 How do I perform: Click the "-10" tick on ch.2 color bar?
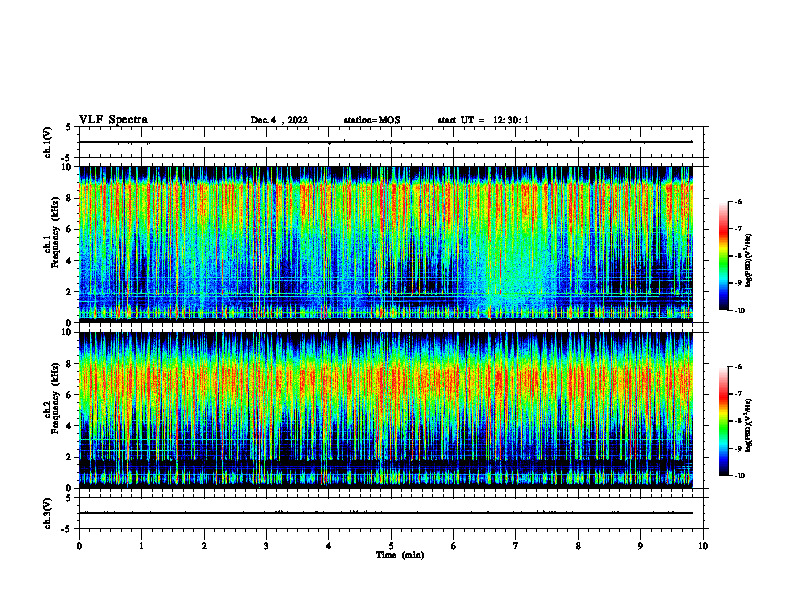coord(739,476)
